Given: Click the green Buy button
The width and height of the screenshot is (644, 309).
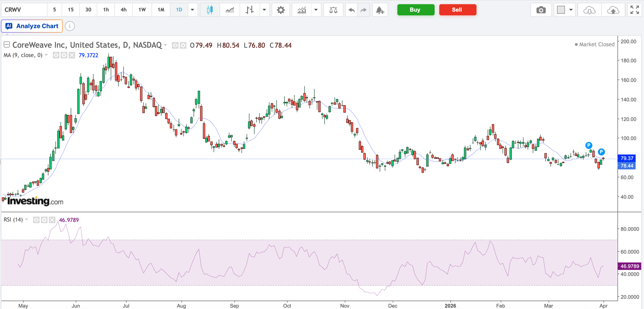Looking at the screenshot, I should (x=416, y=10).
